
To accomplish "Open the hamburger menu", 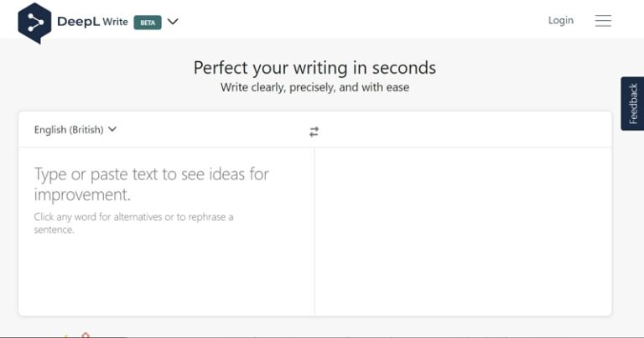I will (603, 21).
